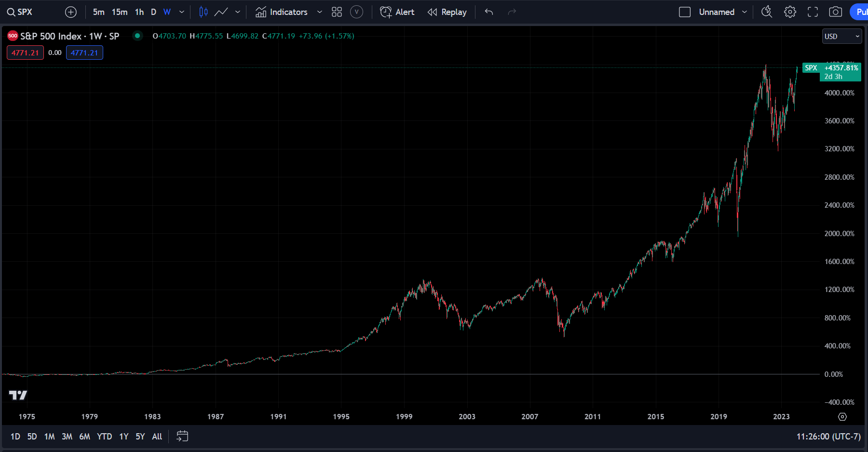This screenshot has height=452, width=868.
Task: Expand chart type dropdown arrow
Action: [x=238, y=12]
